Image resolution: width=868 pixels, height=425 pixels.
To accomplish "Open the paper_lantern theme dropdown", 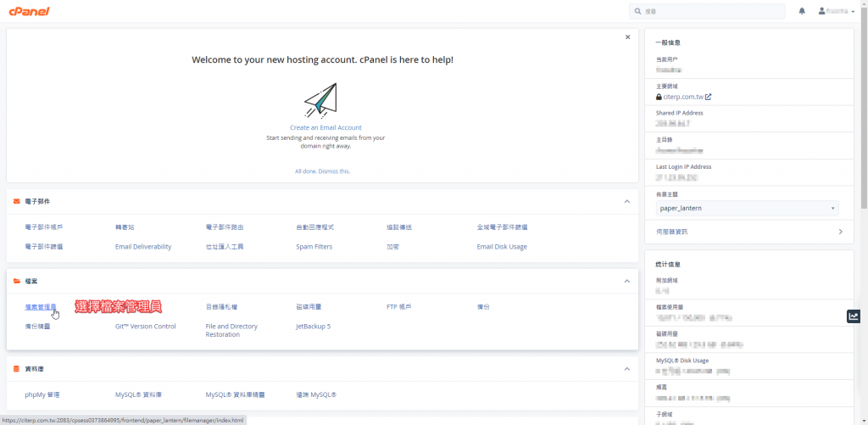I will pyautogui.click(x=748, y=208).
